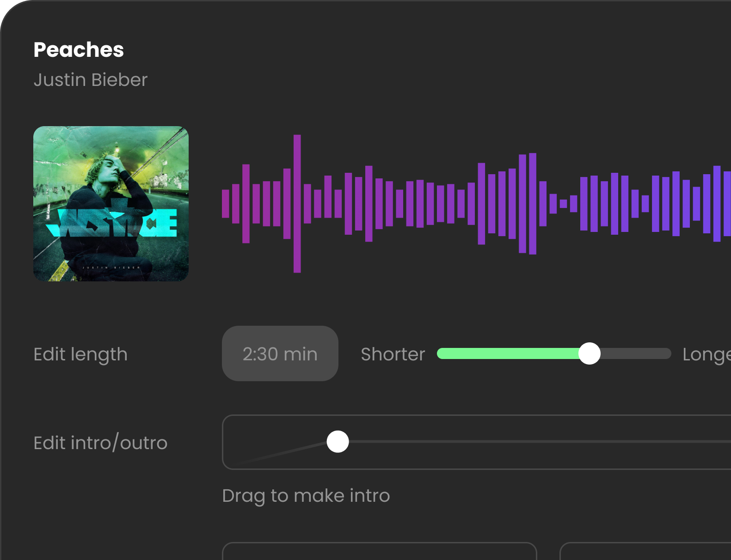Open the Justin Bieber artist name
This screenshot has width=731, height=560.
91,79
